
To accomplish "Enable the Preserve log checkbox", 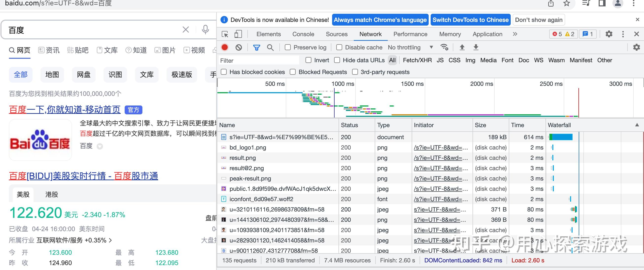I will tap(288, 47).
